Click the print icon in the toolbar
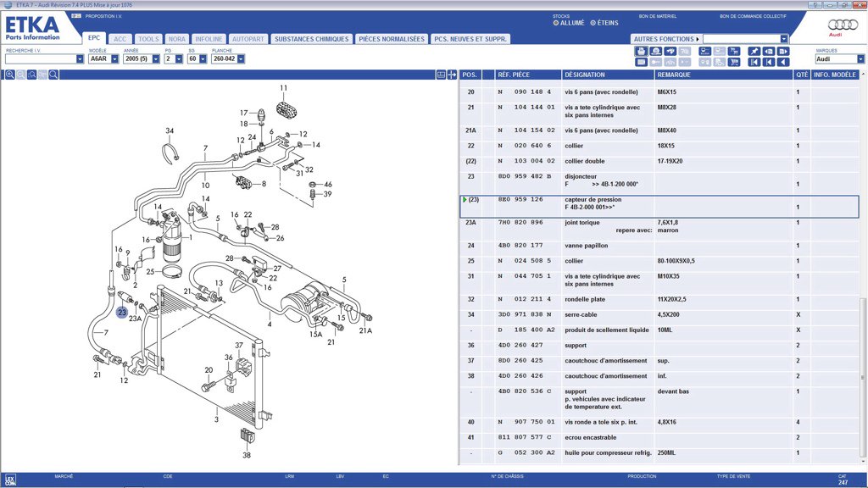The image size is (868, 488). 641,51
